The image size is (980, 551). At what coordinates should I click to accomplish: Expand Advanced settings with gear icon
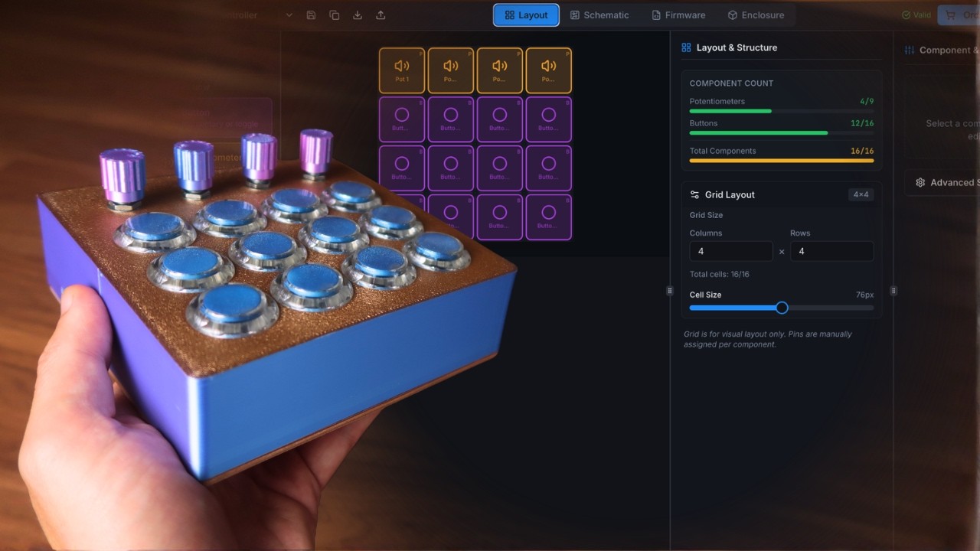pyautogui.click(x=943, y=183)
